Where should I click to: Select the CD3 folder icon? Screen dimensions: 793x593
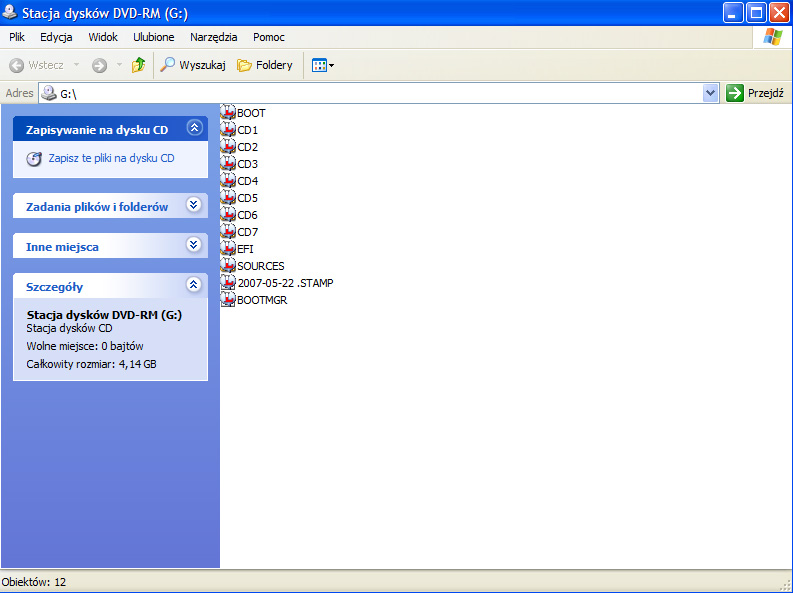(x=228, y=163)
